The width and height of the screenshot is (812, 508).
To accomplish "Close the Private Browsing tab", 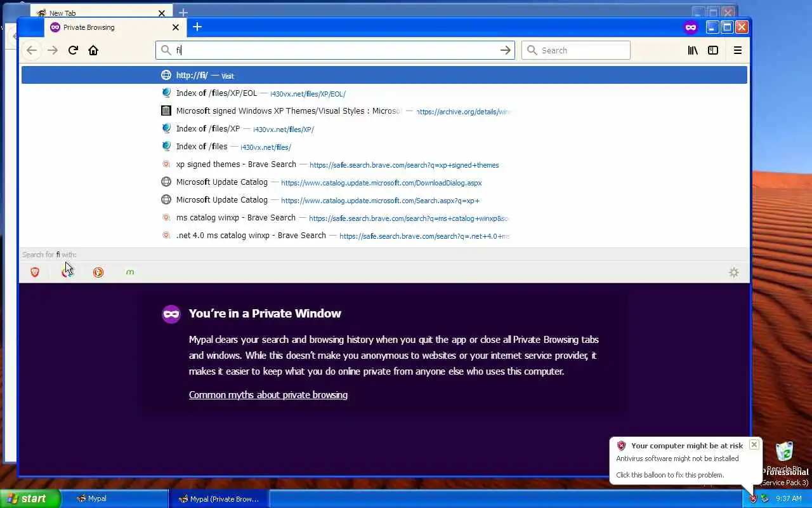I will tap(176, 27).
